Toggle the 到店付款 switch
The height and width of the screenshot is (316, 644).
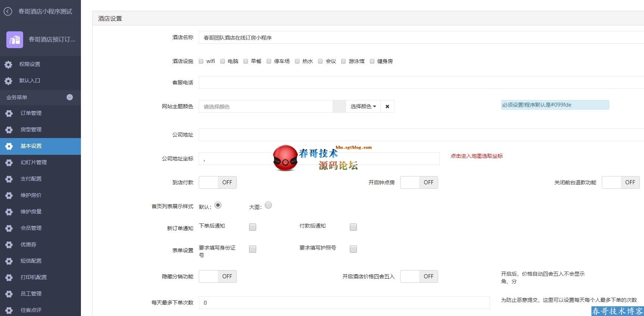tap(218, 182)
